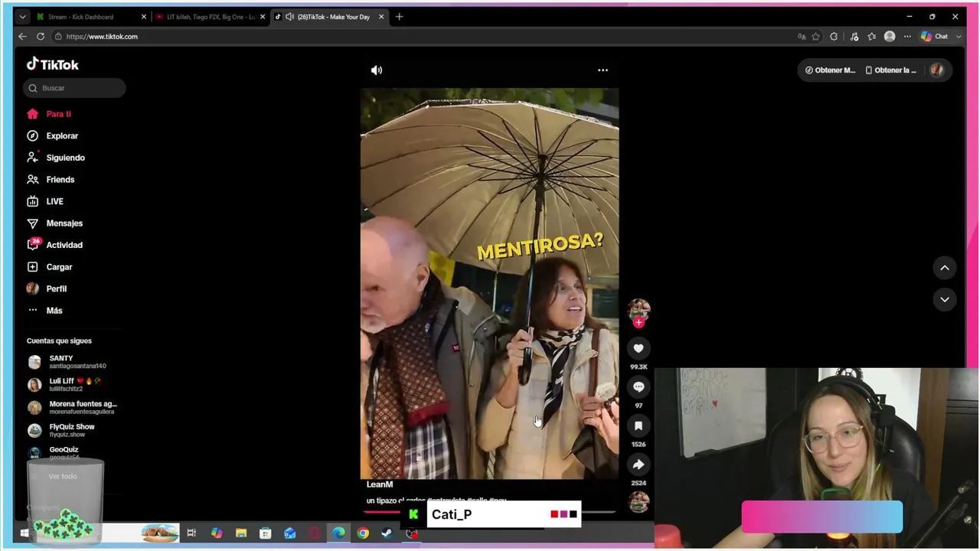Click the TikTok video to pause

tap(489, 283)
